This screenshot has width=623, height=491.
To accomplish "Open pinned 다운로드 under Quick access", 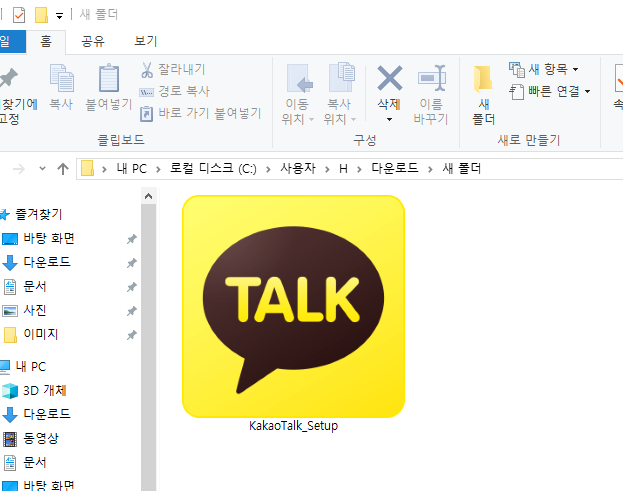I will 47,262.
